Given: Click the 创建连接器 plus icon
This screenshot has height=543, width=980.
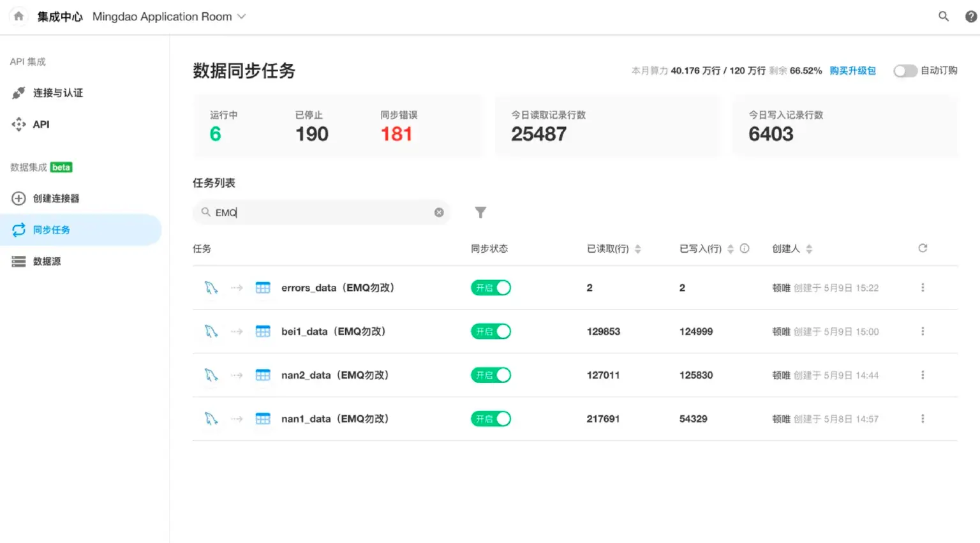Looking at the screenshot, I should (19, 198).
